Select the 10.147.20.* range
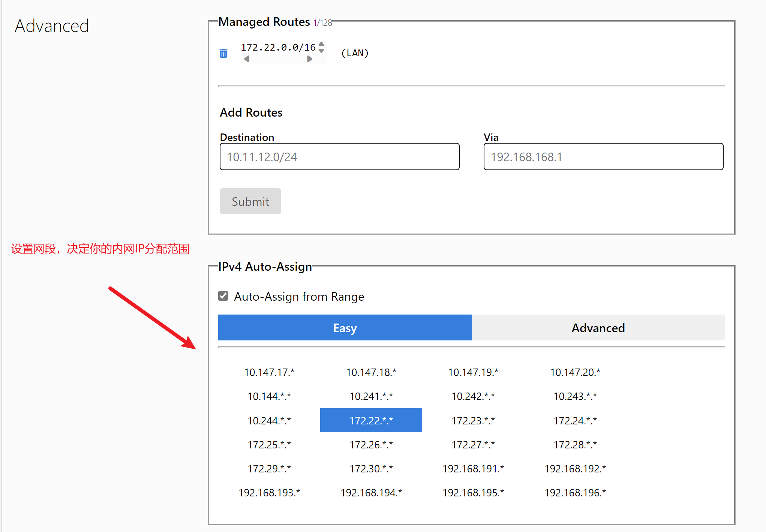Viewport: 766px width, 532px height. tap(575, 372)
